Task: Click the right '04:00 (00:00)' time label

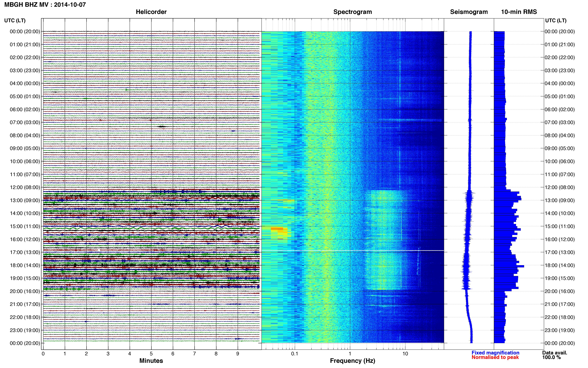Action: click(560, 83)
